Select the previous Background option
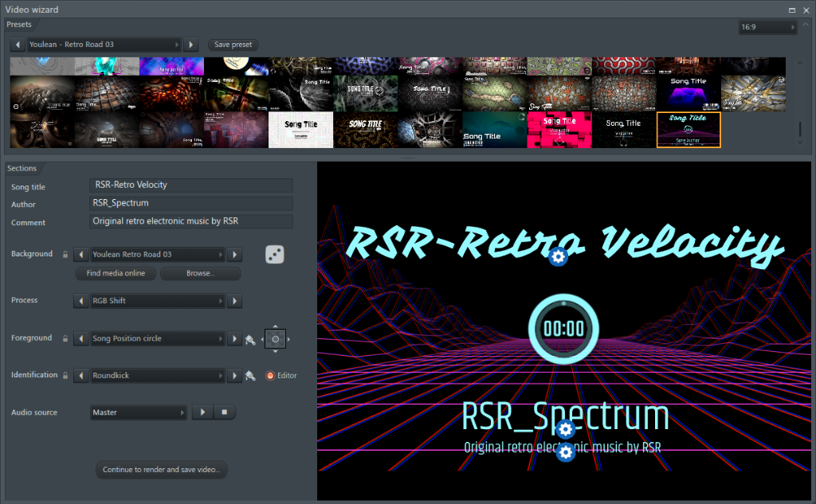The height and width of the screenshot is (504, 816). tap(80, 254)
